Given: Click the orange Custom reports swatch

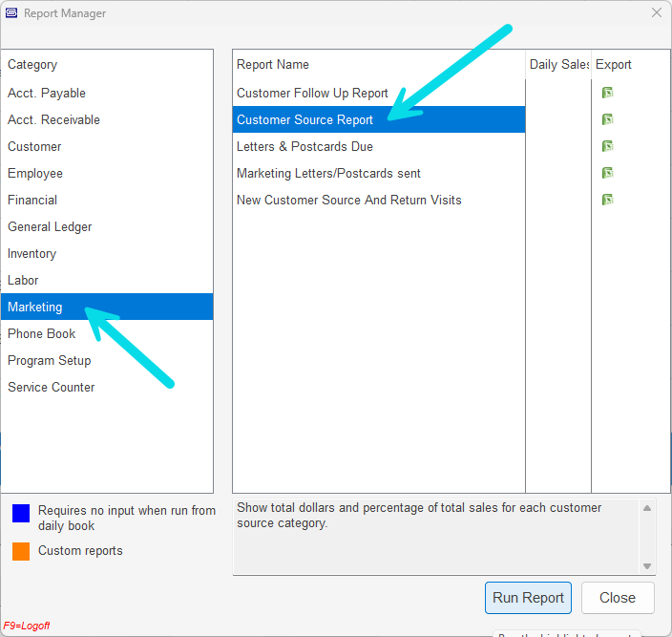Looking at the screenshot, I should [x=21, y=551].
